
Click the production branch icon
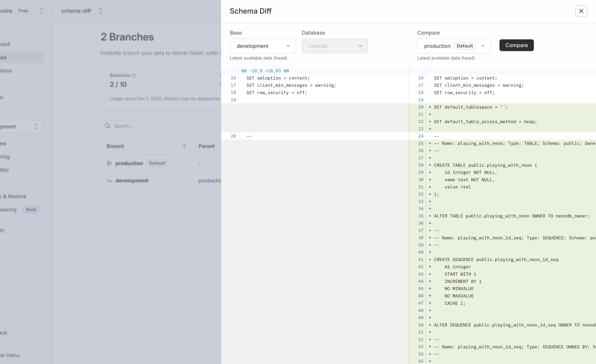(x=109, y=163)
